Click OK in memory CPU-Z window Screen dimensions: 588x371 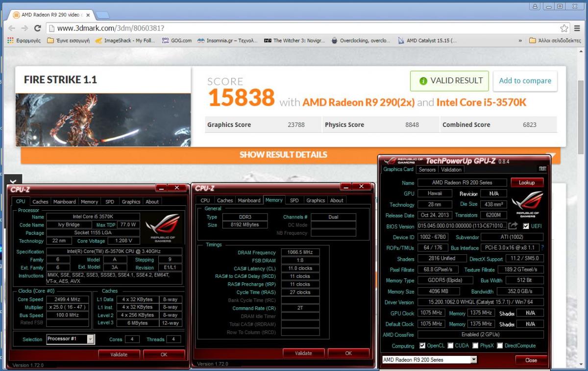[x=348, y=353]
